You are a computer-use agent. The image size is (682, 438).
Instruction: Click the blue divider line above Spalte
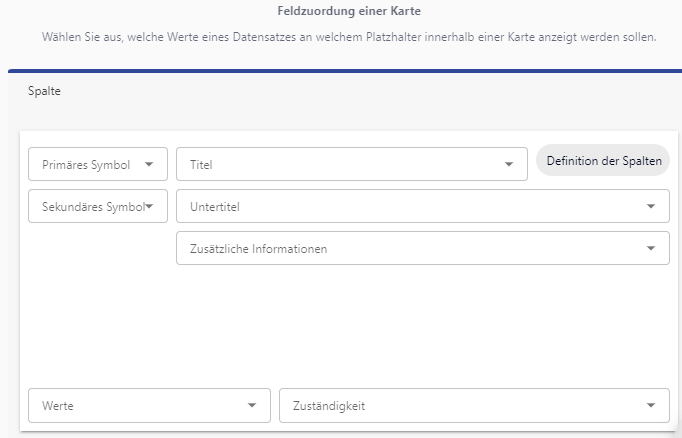tap(345, 71)
